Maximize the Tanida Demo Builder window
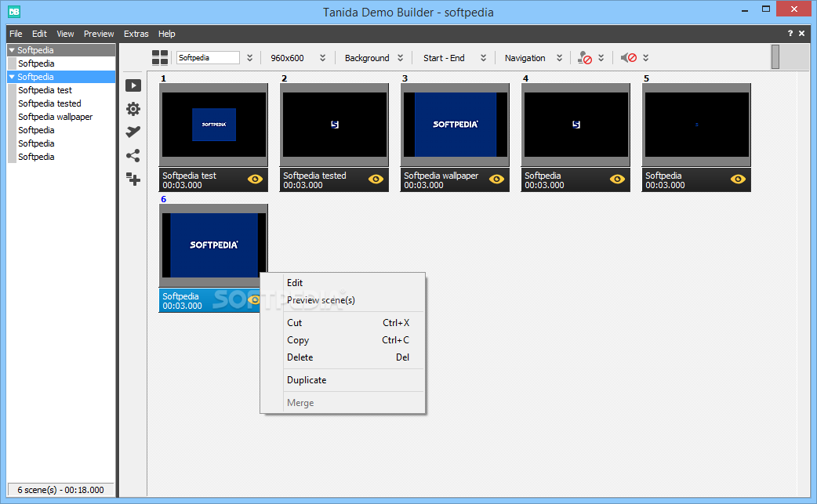The width and height of the screenshot is (817, 504). click(766, 9)
